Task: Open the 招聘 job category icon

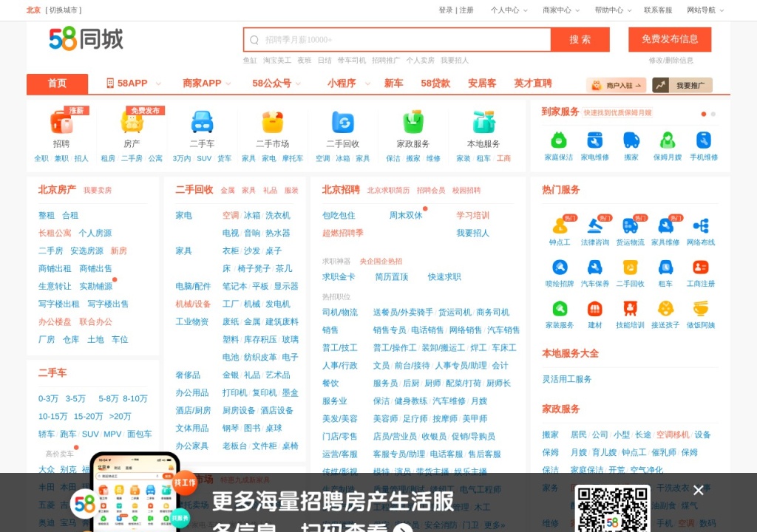Action: pos(61,122)
